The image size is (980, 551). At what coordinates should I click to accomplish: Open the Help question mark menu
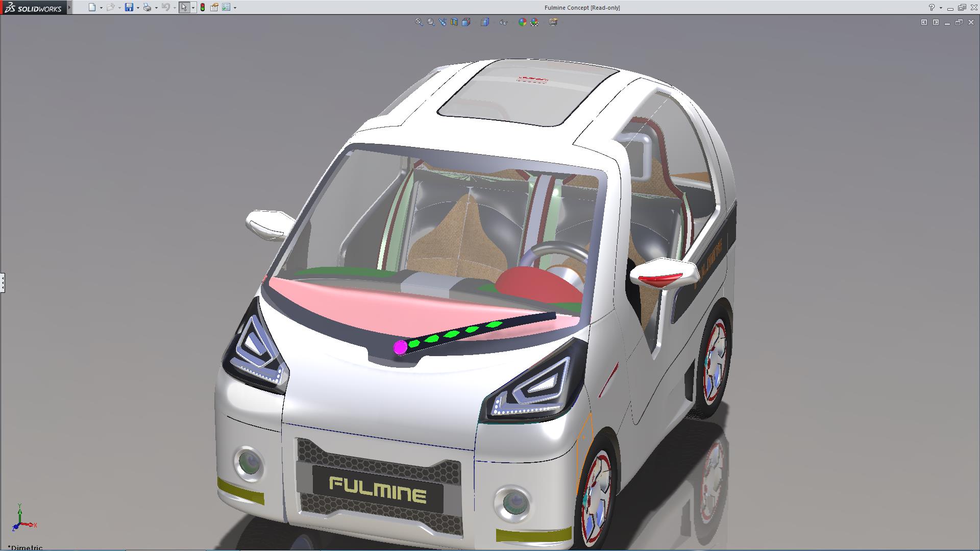(932, 7)
